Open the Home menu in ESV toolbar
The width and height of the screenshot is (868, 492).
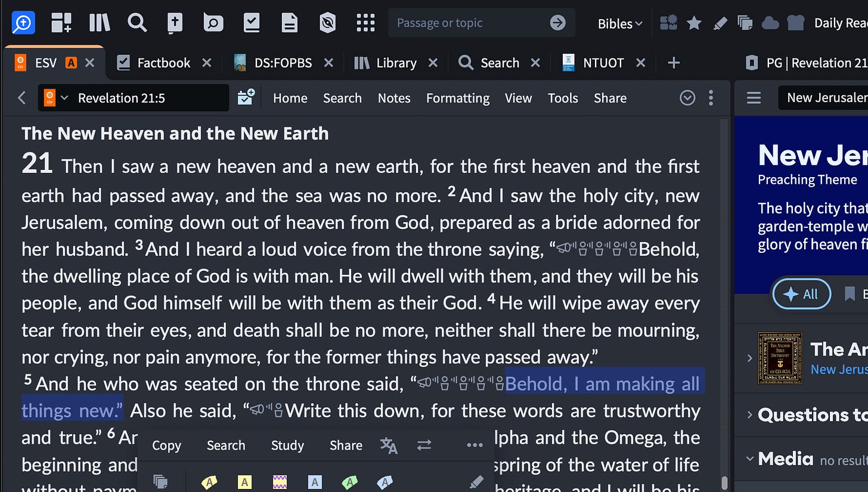(290, 98)
